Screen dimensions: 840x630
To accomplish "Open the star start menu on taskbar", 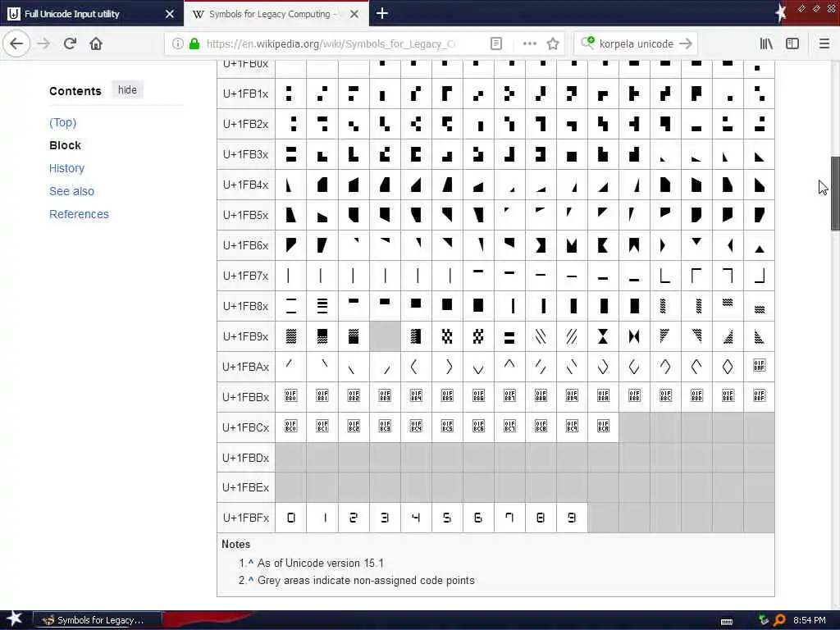I will click(x=14, y=619).
